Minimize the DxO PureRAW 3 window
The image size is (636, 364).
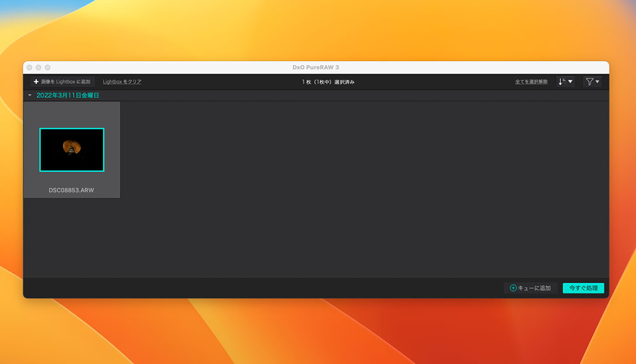[x=39, y=67]
